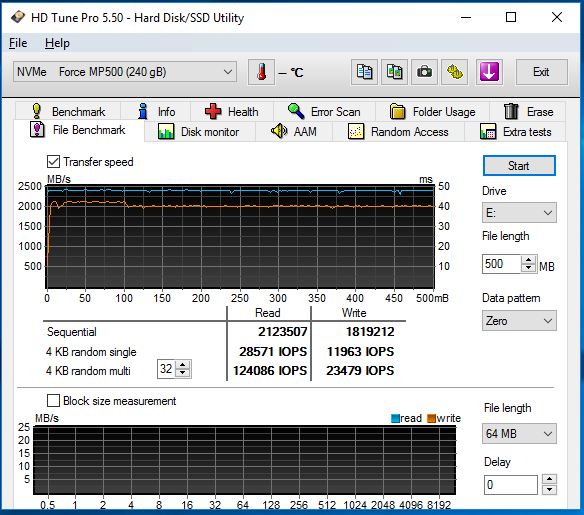Open the Random Access tab
Screen dimensions: 584x515
pyautogui.click(x=398, y=132)
